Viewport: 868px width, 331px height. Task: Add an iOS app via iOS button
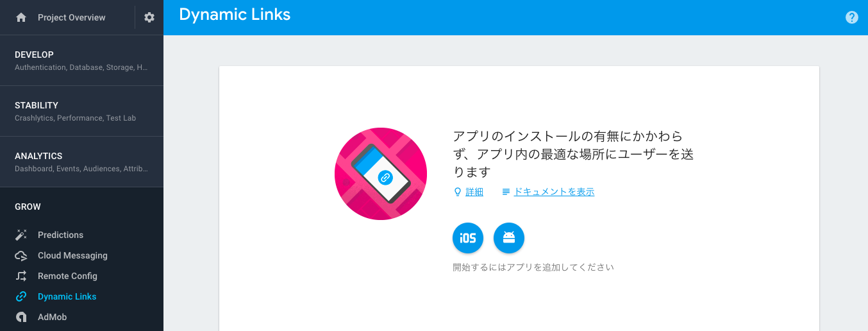pos(468,238)
